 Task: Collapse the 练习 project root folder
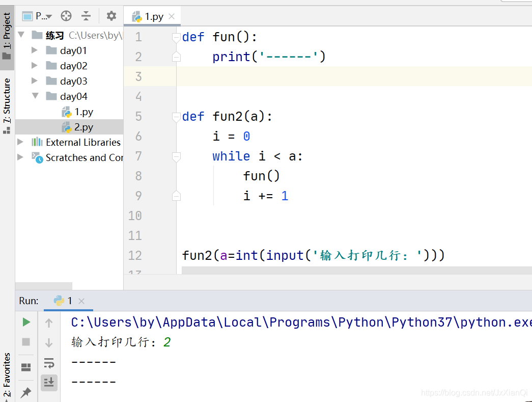(x=21, y=35)
